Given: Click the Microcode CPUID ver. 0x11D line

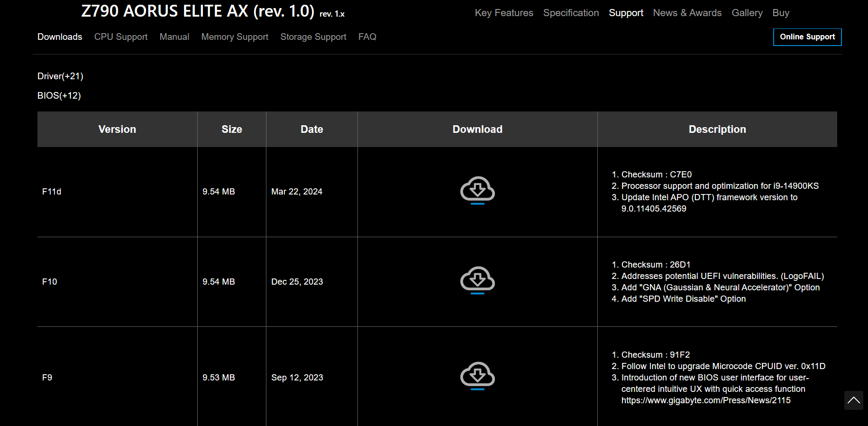Looking at the screenshot, I should click(x=723, y=366).
